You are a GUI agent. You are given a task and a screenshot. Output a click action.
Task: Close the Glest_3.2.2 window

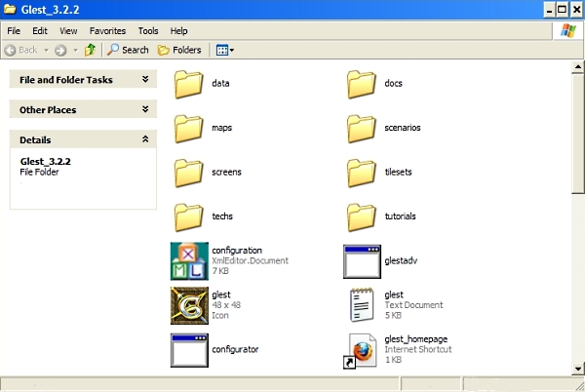[576, 10]
